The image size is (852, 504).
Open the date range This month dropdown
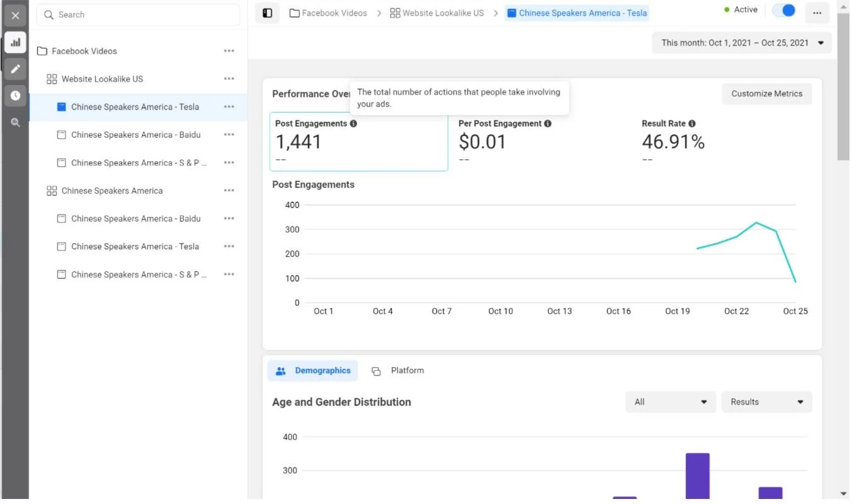pyautogui.click(x=742, y=43)
